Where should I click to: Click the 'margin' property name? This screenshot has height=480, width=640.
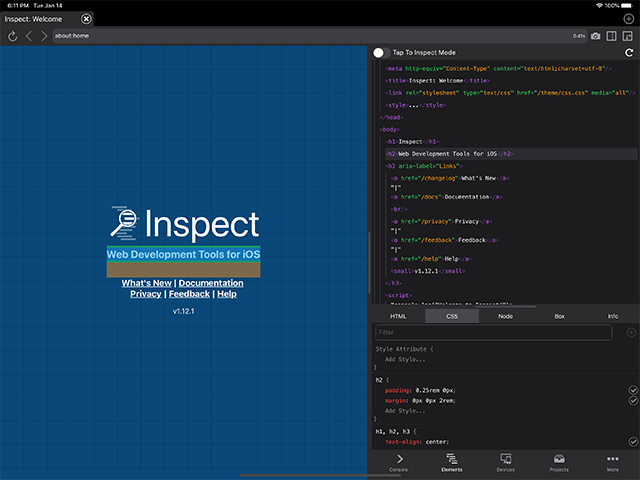click(x=396, y=401)
